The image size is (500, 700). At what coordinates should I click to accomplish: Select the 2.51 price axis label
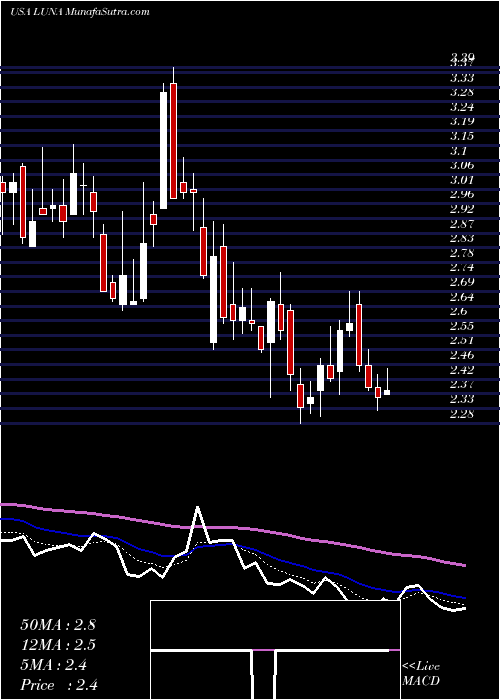pyautogui.click(x=462, y=341)
